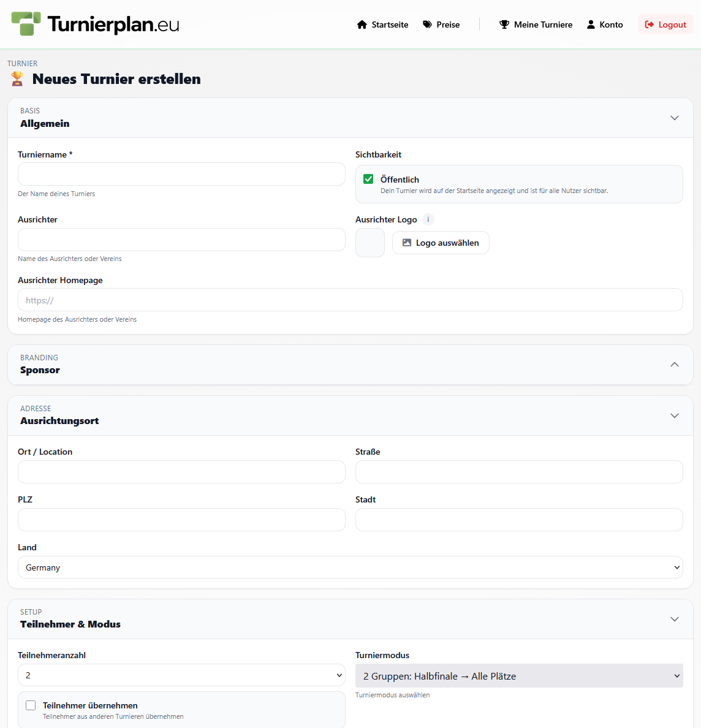Open the Teilnehmeranzahl dropdown
701x728 pixels.
click(x=181, y=675)
